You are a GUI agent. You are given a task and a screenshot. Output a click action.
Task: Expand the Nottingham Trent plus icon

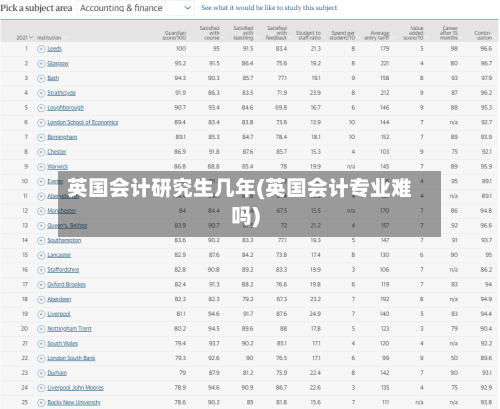[x=41, y=329]
